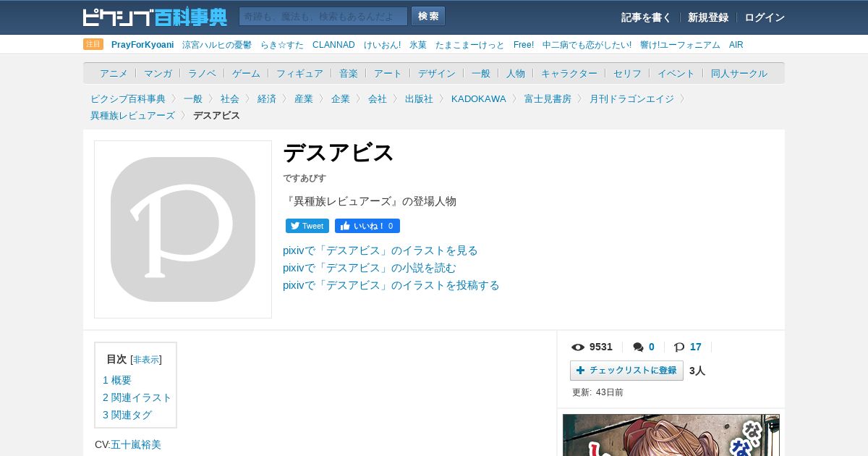Go to ピクシブ百科事典 breadcrumb root
This screenshot has height=456, width=868.
click(128, 98)
